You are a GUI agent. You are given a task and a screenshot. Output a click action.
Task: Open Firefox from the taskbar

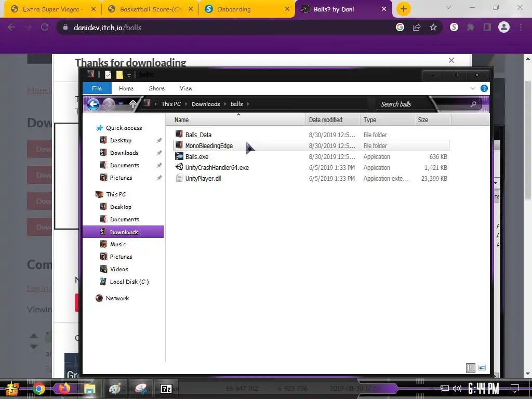pyautogui.click(x=64, y=389)
